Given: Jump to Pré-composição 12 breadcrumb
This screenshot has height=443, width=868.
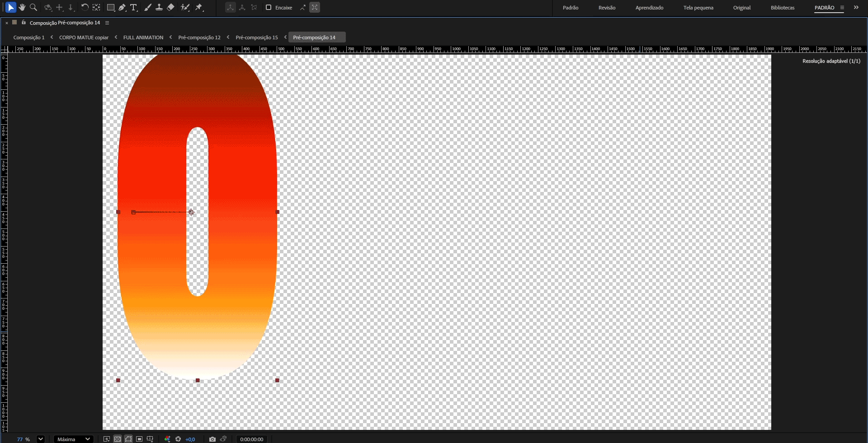Looking at the screenshot, I should pyautogui.click(x=199, y=37).
